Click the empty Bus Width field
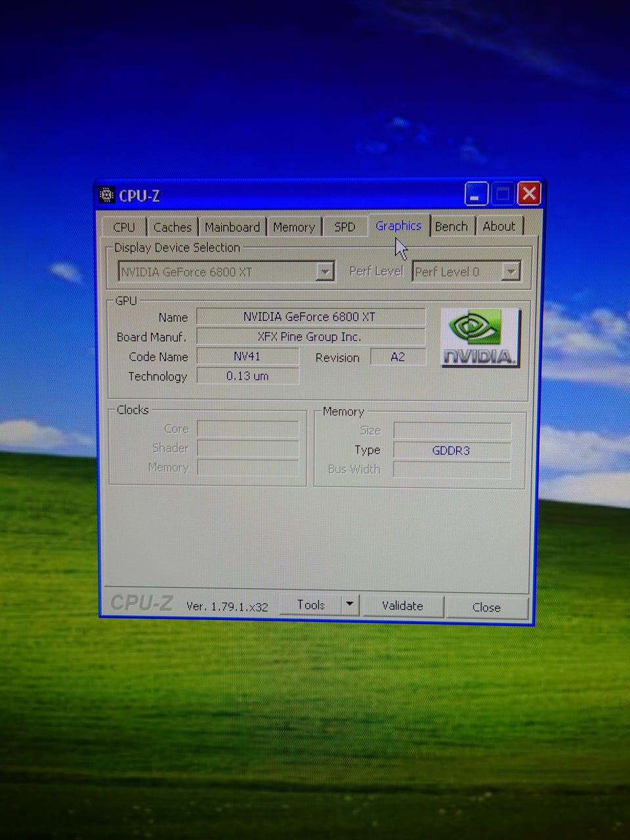630x840 pixels. pos(451,469)
